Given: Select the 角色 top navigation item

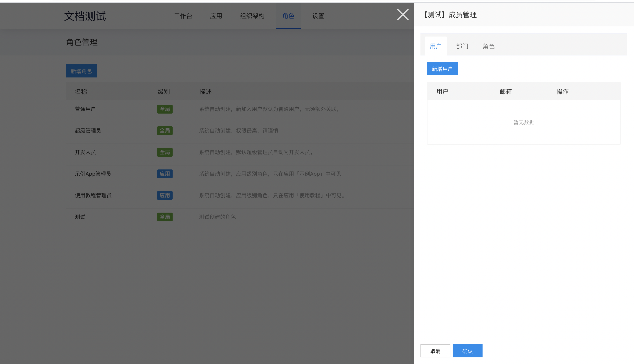Looking at the screenshot, I should (288, 16).
